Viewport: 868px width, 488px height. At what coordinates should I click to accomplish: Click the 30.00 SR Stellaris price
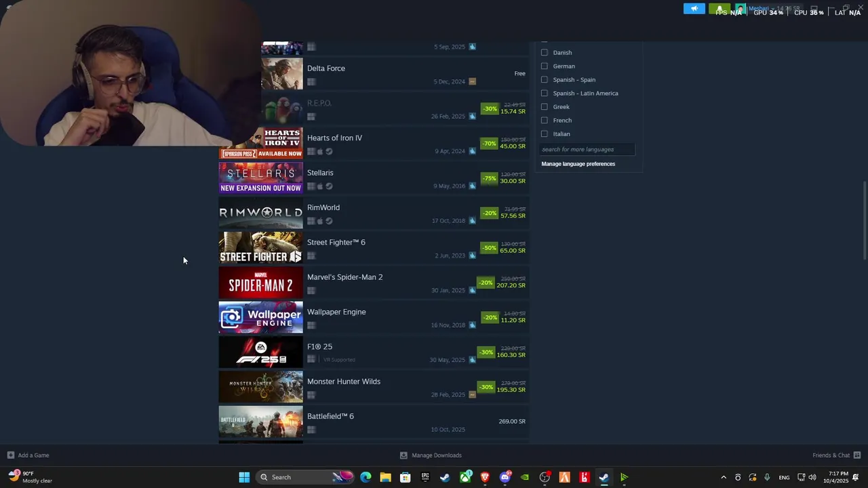coord(513,181)
